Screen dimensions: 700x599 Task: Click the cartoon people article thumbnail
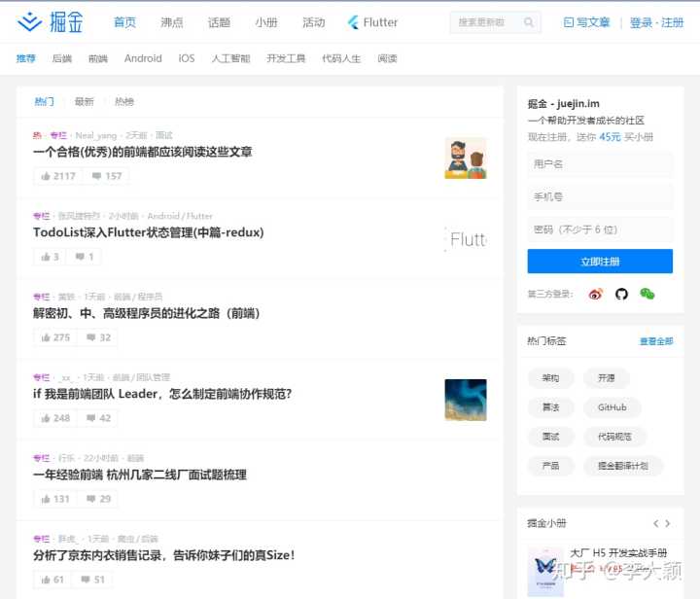(466, 158)
